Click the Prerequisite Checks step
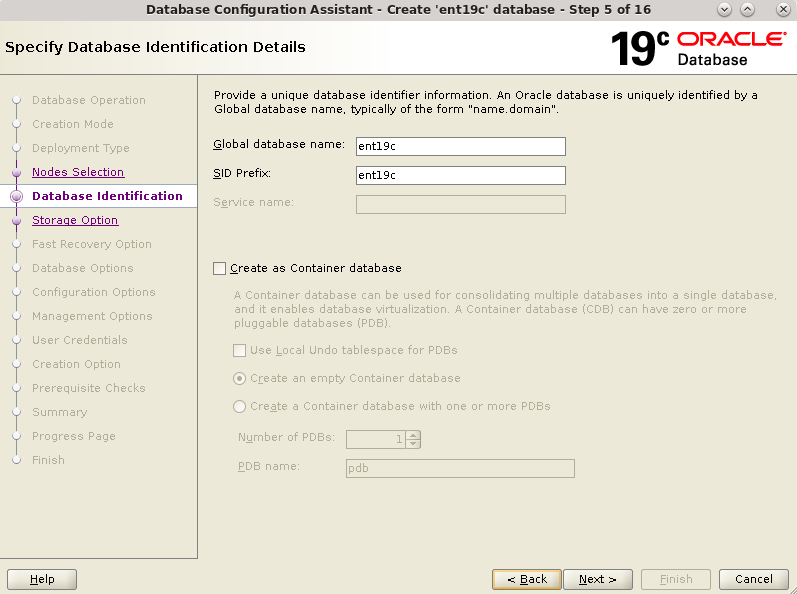The width and height of the screenshot is (797, 594). click(x=88, y=388)
